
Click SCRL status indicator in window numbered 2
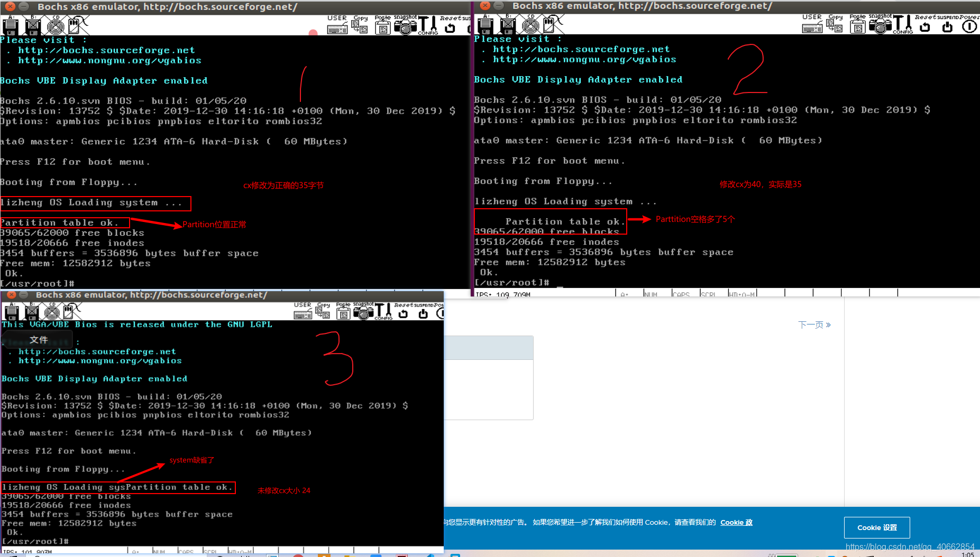(708, 294)
